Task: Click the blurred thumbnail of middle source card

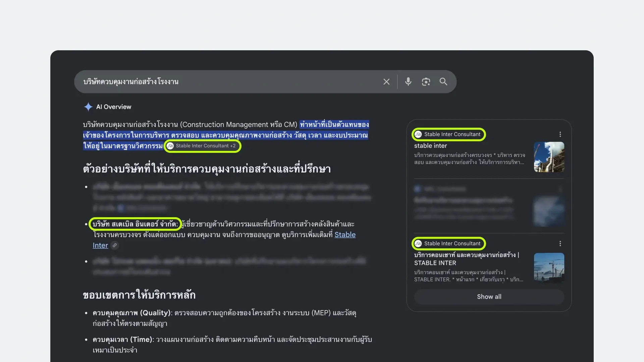Action: click(x=549, y=211)
